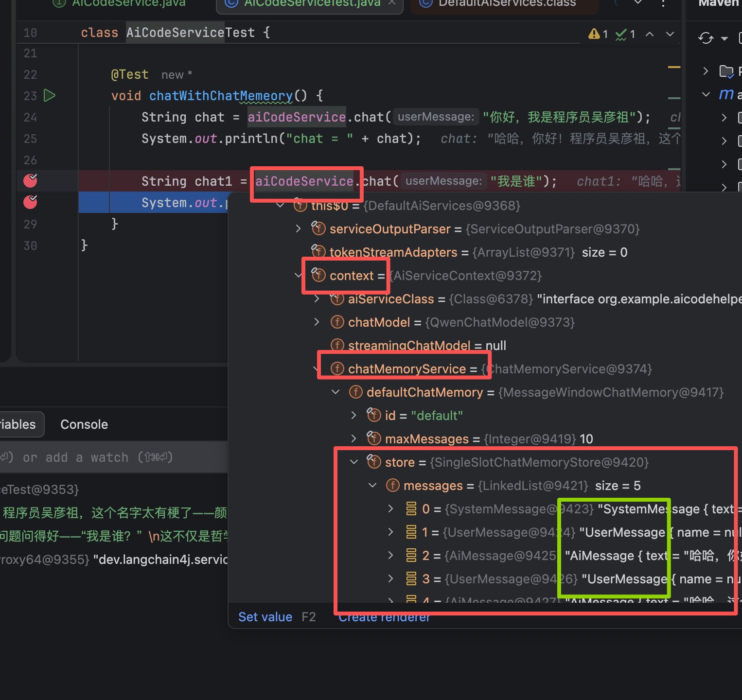
Task: Click the list element icon for message 2
Action: [411, 555]
